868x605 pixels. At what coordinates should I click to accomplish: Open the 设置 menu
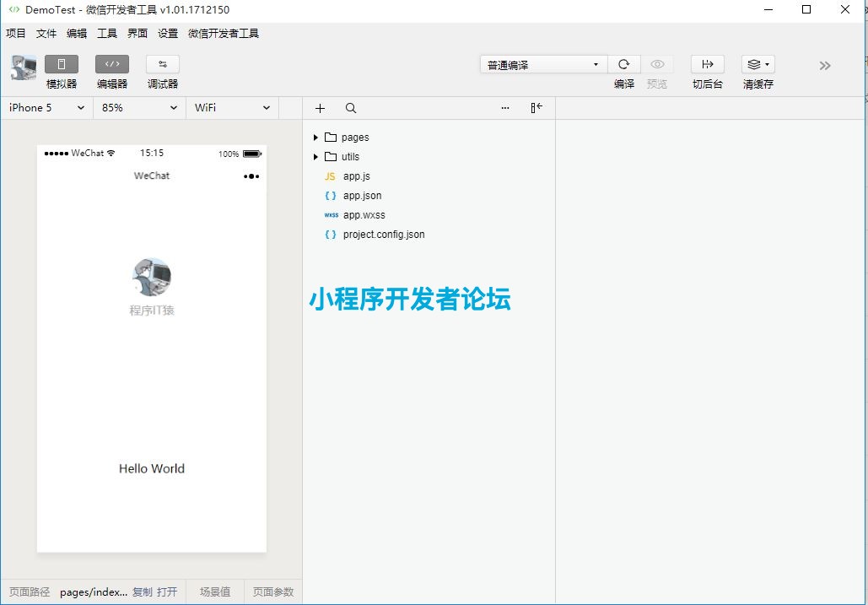pos(168,34)
